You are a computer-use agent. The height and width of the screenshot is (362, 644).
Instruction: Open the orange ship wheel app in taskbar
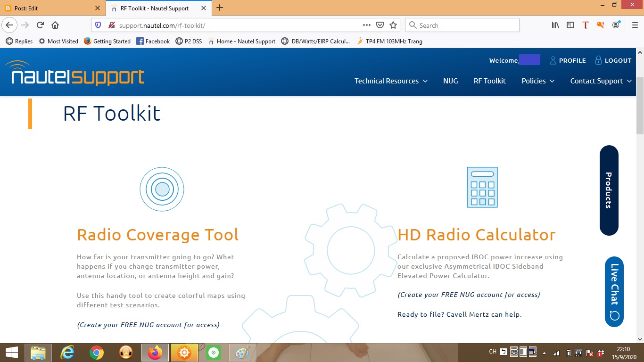click(x=184, y=353)
